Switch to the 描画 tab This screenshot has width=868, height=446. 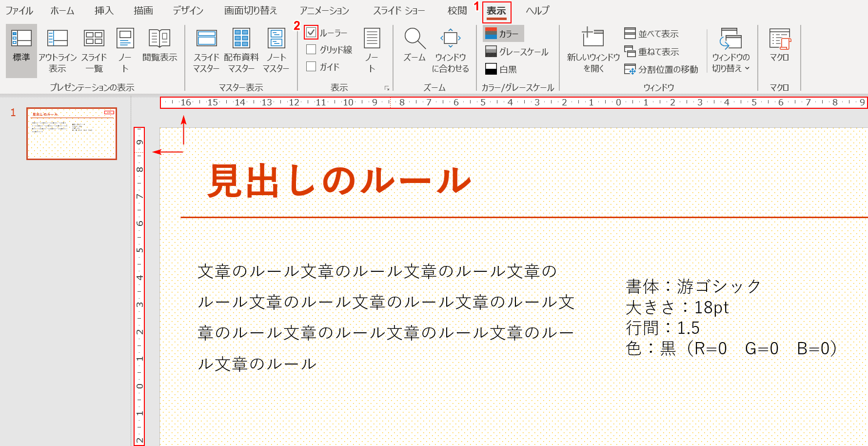pyautogui.click(x=143, y=11)
